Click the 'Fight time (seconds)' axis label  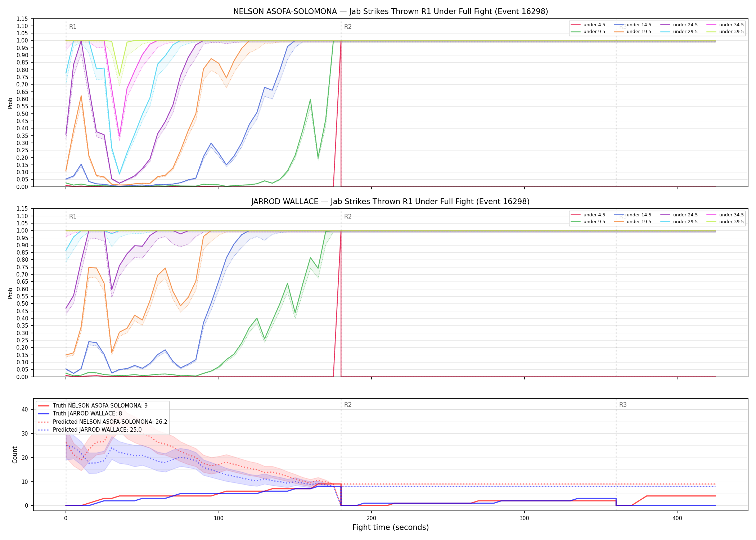click(x=391, y=527)
